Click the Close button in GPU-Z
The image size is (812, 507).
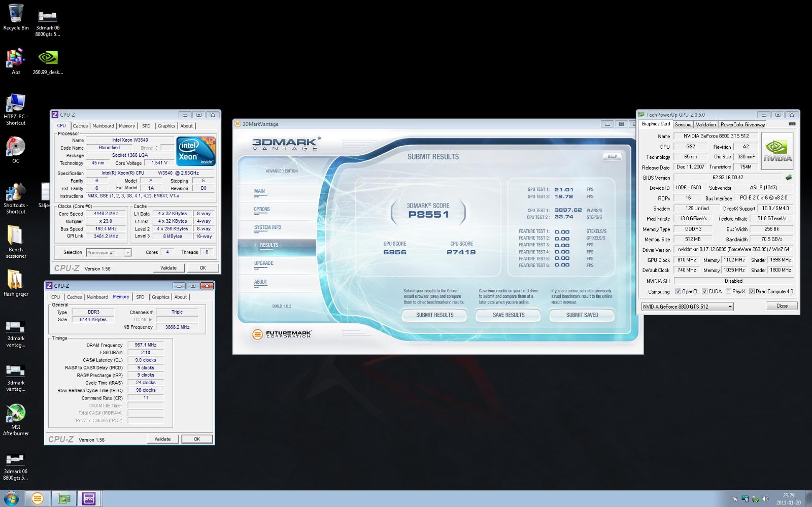[782, 306]
